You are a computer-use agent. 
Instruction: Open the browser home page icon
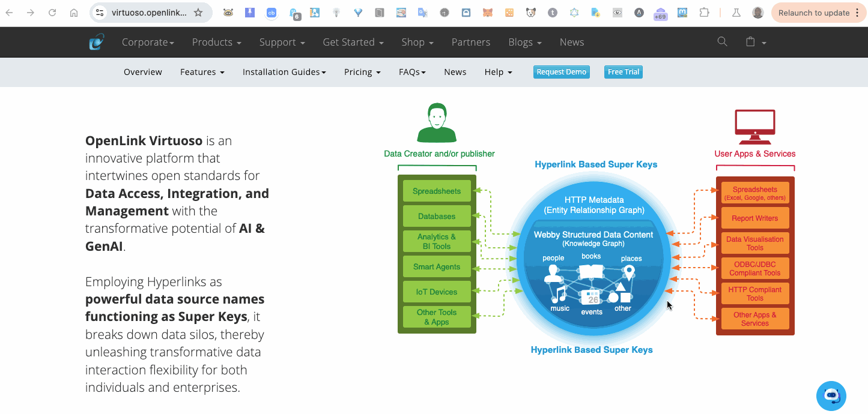click(74, 13)
